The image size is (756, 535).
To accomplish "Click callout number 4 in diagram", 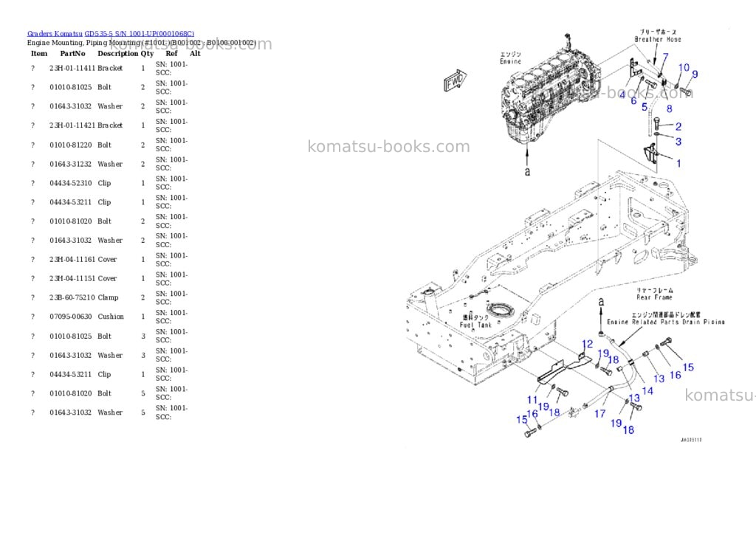I will [622, 95].
